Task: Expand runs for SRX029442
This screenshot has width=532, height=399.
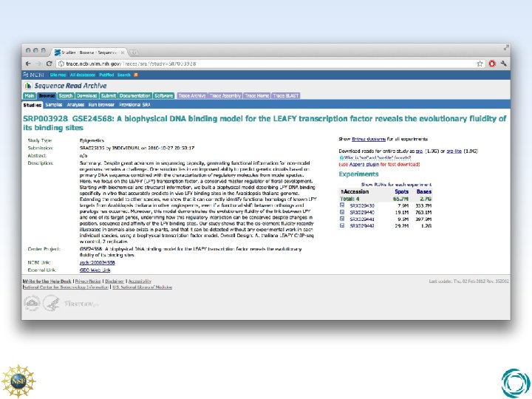Action: click(x=342, y=225)
